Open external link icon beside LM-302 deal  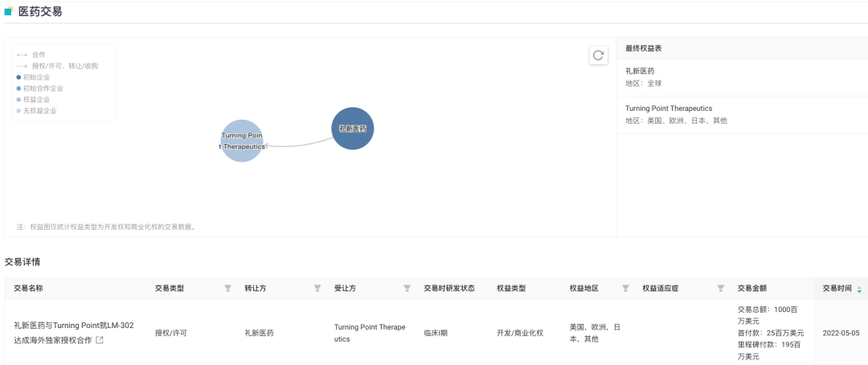point(100,340)
